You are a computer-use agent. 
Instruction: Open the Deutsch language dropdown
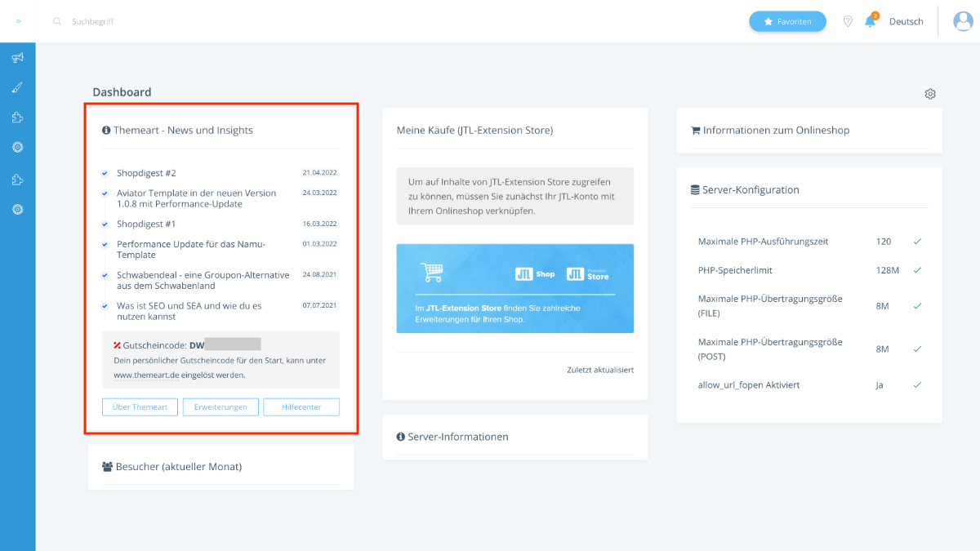906,22
